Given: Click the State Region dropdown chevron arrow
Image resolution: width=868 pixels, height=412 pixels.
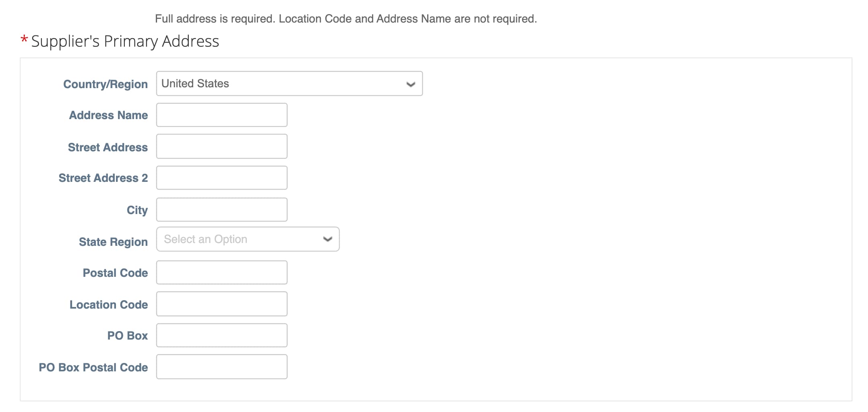Looking at the screenshot, I should [x=327, y=239].
